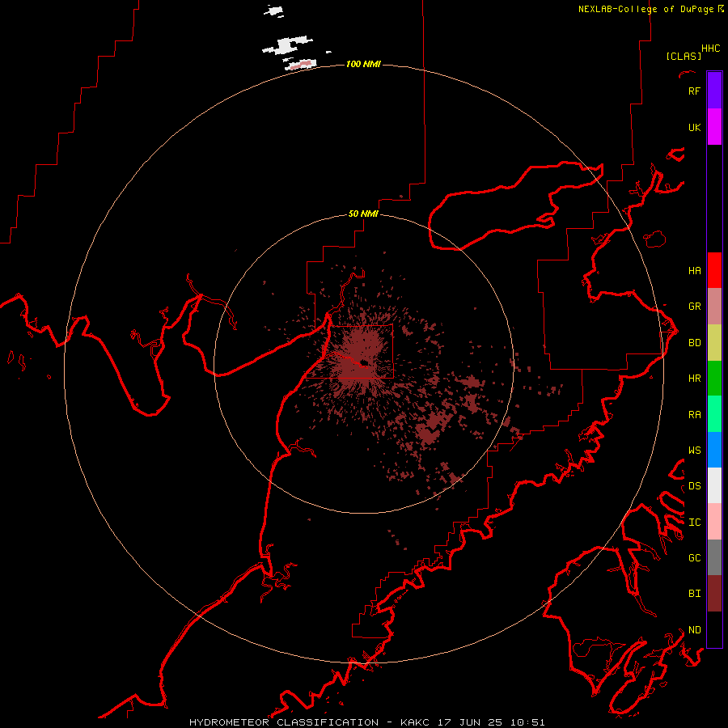Click the RF legend label
Screen dimensions: 728x728
694,91
